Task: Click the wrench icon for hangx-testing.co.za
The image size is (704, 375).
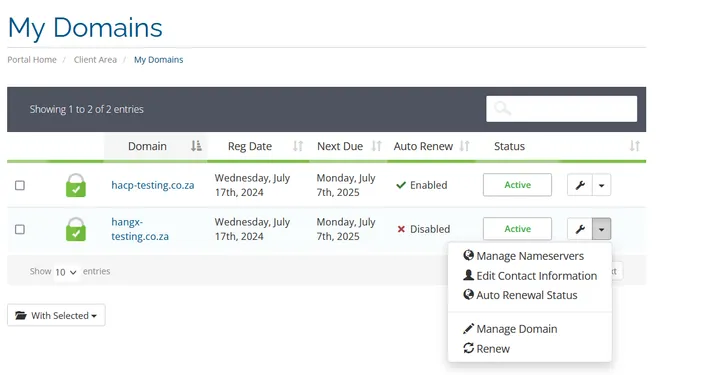Action: (x=580, y=229)
